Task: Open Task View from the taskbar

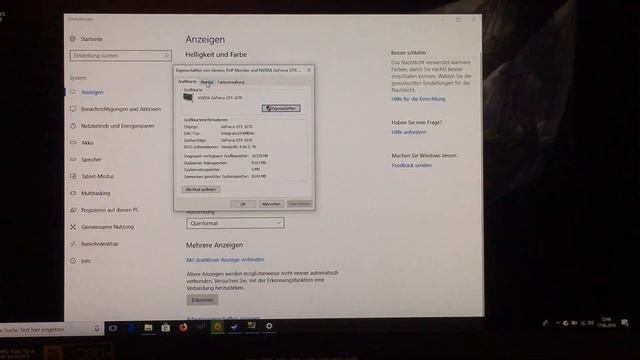Action: click(113, 327)
